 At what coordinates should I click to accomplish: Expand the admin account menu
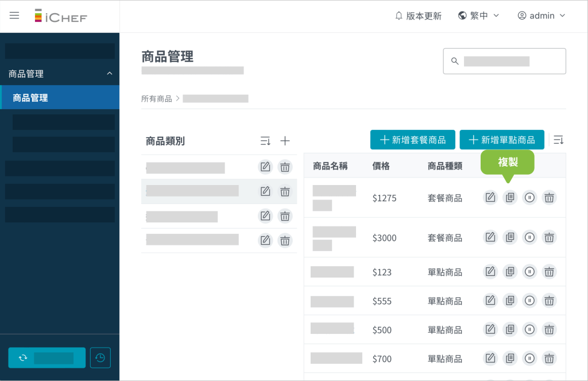(541, 16)
